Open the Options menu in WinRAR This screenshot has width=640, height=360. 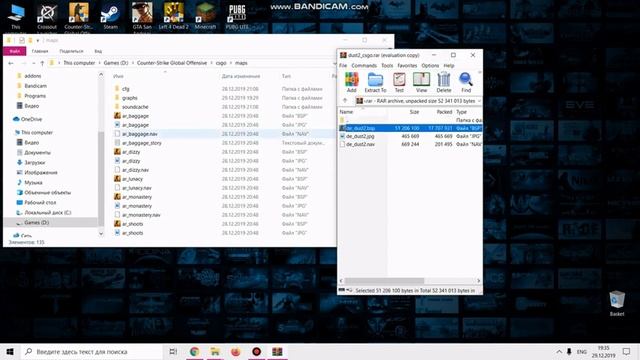(x=430, y=66)
